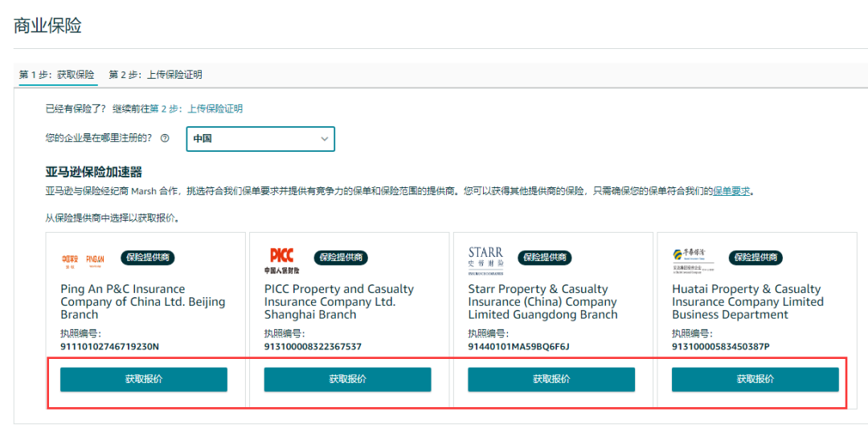The width and height of the screenshot is (868, 432).
Task: Click 保险提供商 badge on Starr card
Action: (544, 257)
